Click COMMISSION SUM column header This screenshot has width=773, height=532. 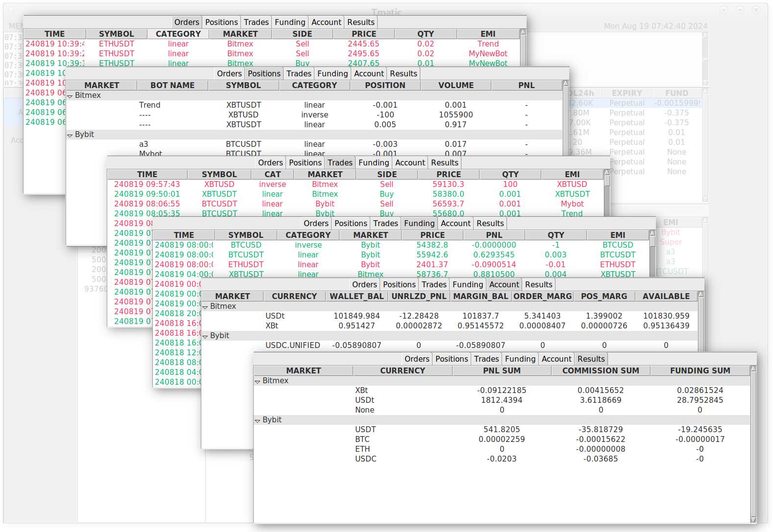point(601,370)
